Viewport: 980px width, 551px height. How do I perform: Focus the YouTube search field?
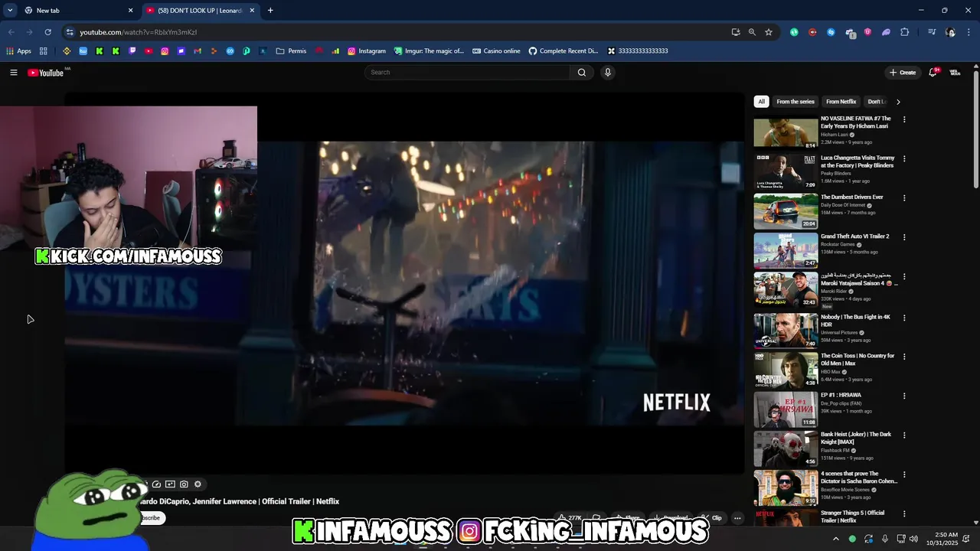[467, 73]
